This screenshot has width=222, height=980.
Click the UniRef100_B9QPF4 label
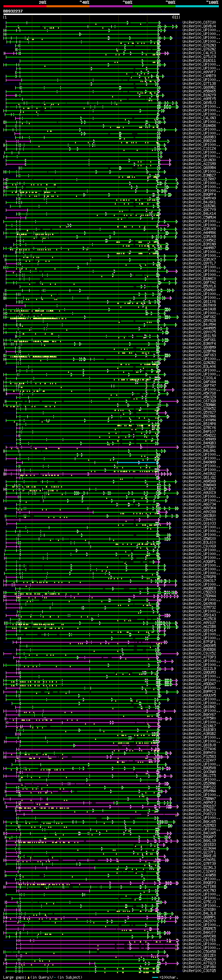coord(199,194)
